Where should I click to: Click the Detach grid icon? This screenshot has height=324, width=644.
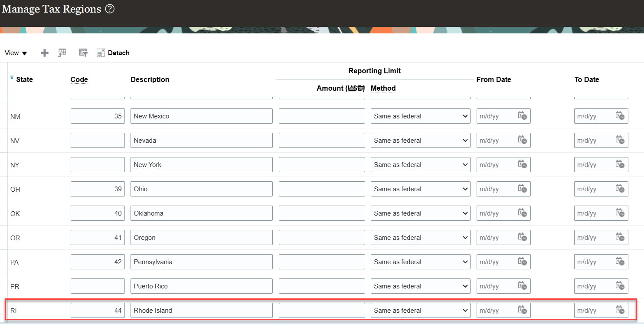point(101,52)
